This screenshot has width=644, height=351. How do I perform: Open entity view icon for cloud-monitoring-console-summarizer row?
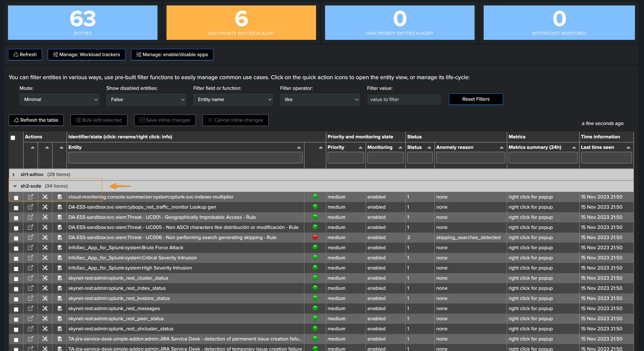(31, 197)
